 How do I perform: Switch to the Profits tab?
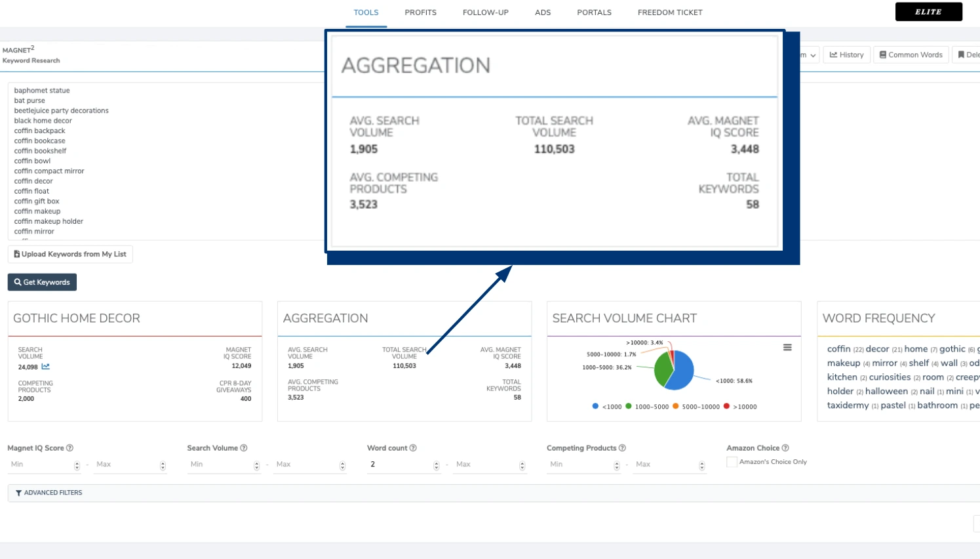(420, 12)
